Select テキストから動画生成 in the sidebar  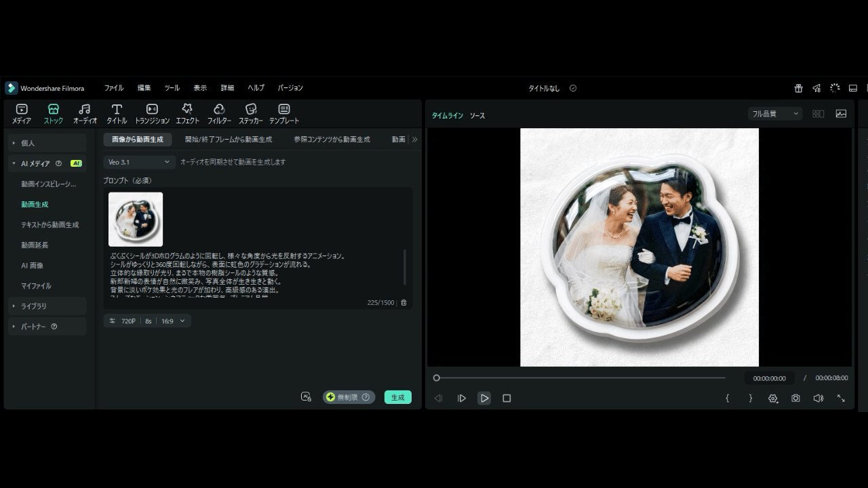pos(50,225)
